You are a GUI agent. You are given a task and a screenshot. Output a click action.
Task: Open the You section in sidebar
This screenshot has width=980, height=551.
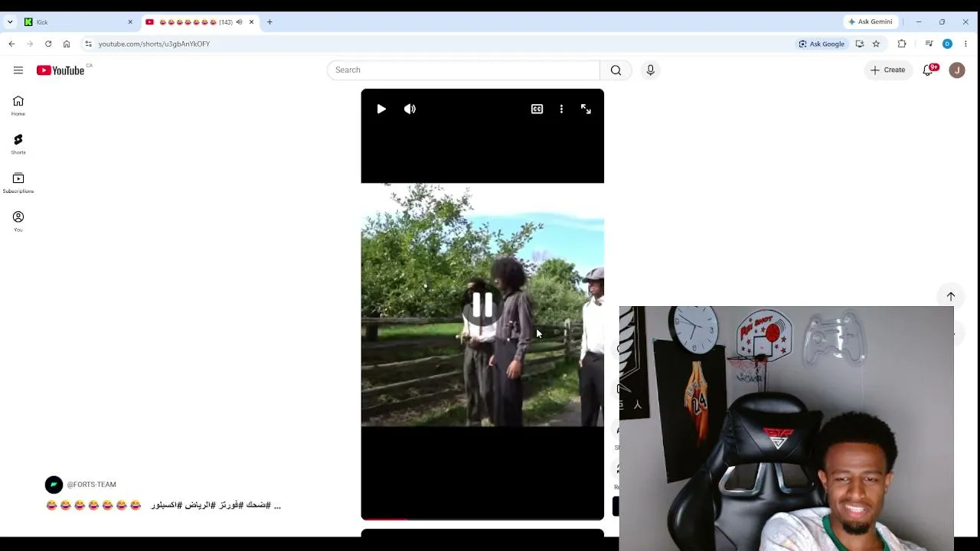18,221
